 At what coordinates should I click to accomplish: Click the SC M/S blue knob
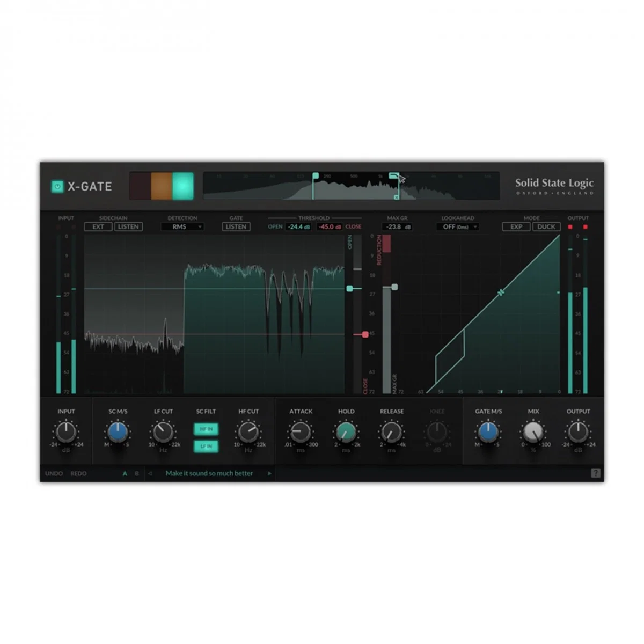pos(118,432)
